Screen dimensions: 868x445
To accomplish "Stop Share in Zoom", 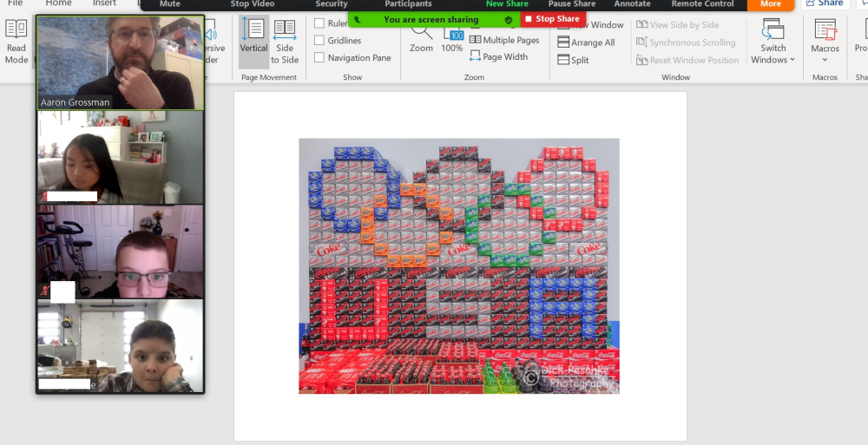I will tap(552, 19).
